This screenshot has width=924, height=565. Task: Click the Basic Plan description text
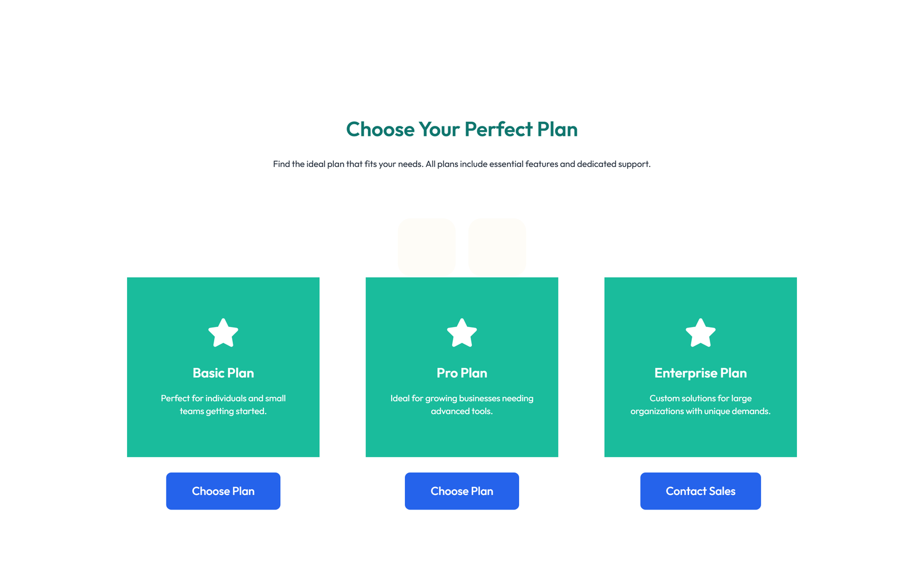coord(223,404)
